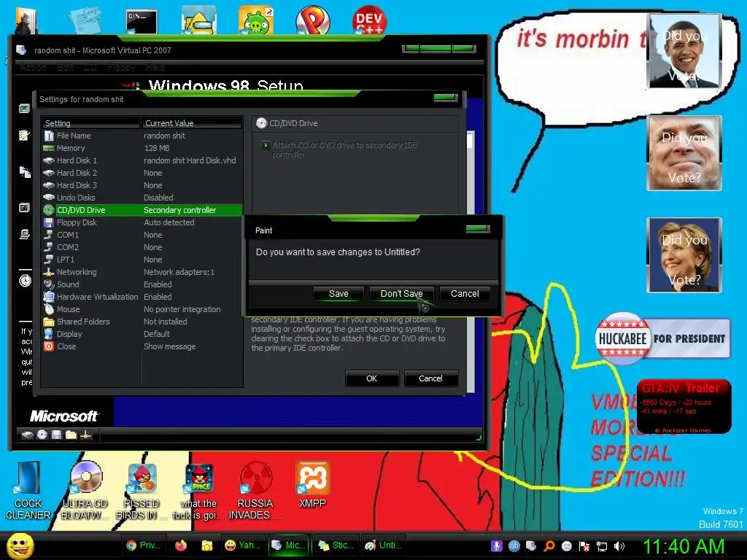Click shared folder icon in Virtual PC status bar
Viewport: 747px width, 560px height.
click(x=71, y=435)
